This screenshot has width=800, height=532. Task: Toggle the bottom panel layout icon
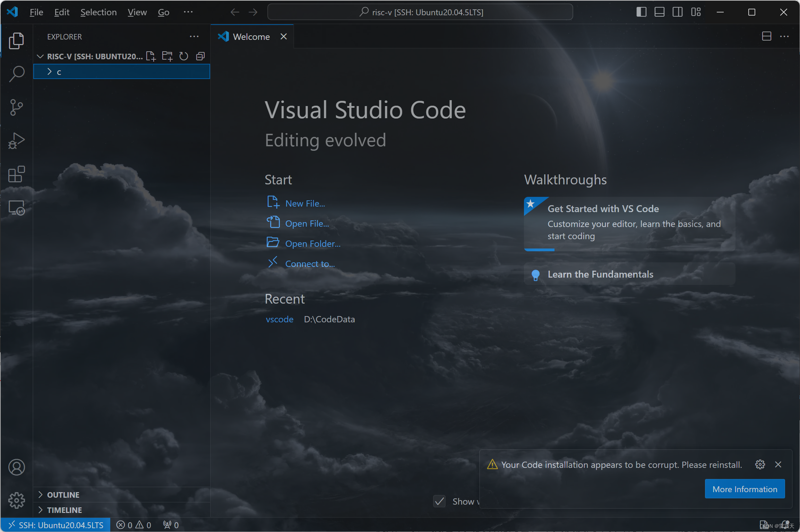(659, 12)
